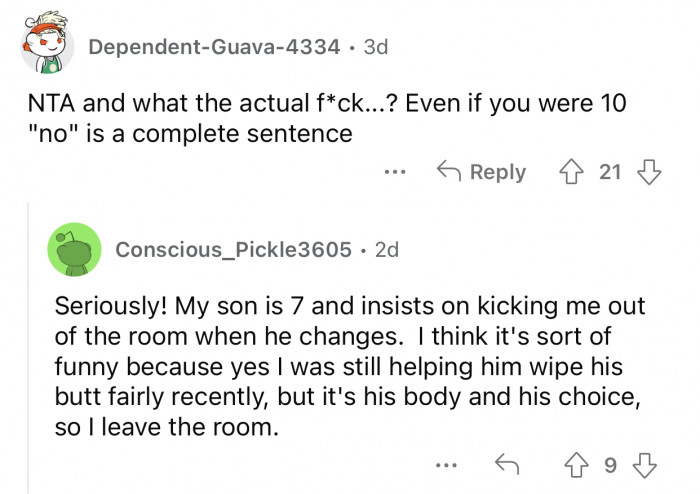The width and height of the screenshot is (700, 494).
Task: Open Dependent-Guava-4334's avatar profile picture
Action: click(x=43, y=48)
